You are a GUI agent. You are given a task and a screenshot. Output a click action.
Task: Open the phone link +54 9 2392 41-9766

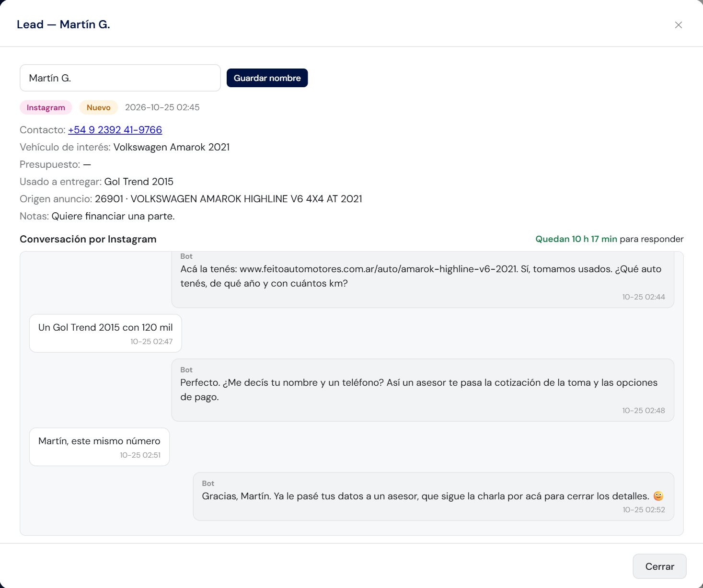pyautogui.click(x=115, y=130)
